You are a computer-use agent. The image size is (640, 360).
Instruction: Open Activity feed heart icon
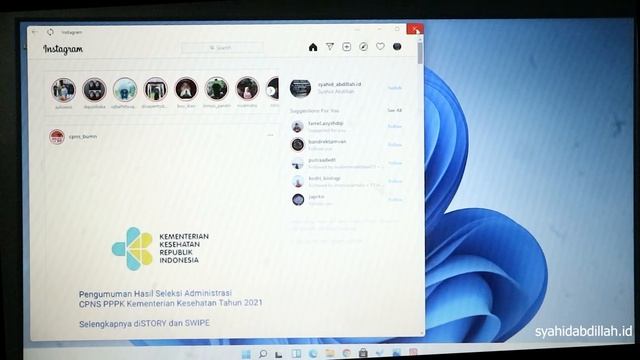coord(380,47)
